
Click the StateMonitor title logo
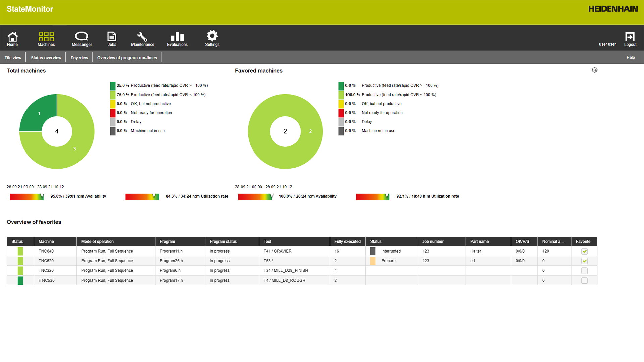click(x=30, y=9)
